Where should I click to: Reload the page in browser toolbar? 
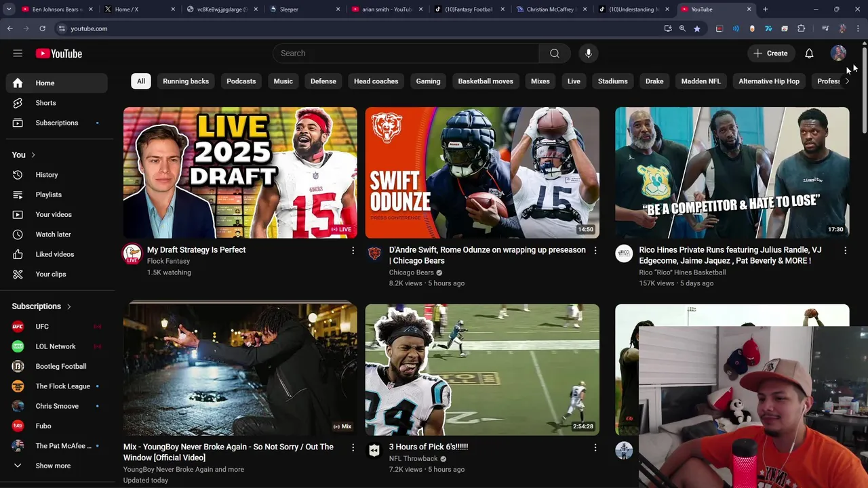(x=42, y=28)
